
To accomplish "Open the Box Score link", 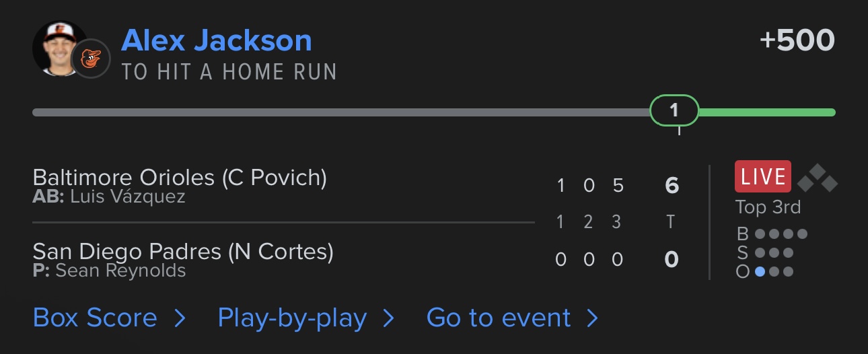I will (x=95, y=318).
